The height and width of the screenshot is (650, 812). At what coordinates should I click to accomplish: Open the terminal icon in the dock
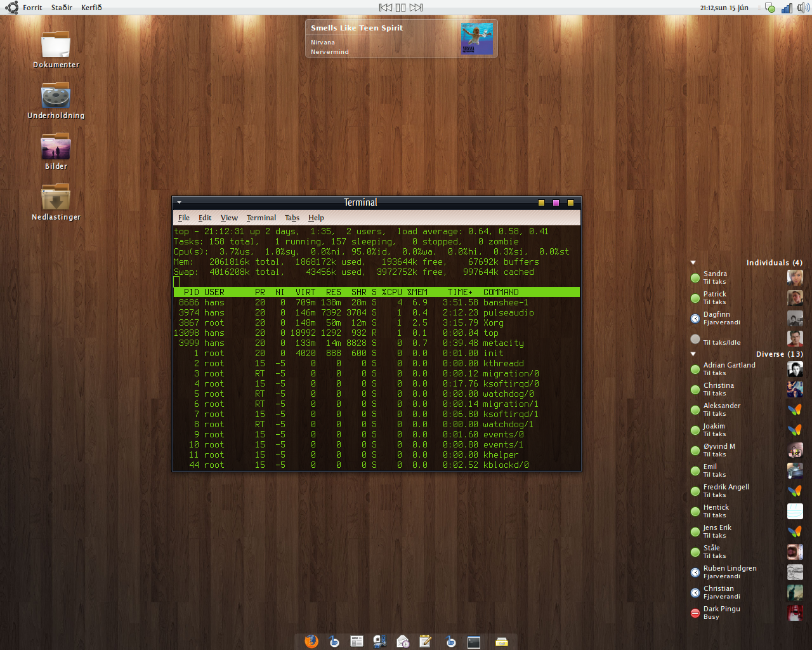point(473,642)
